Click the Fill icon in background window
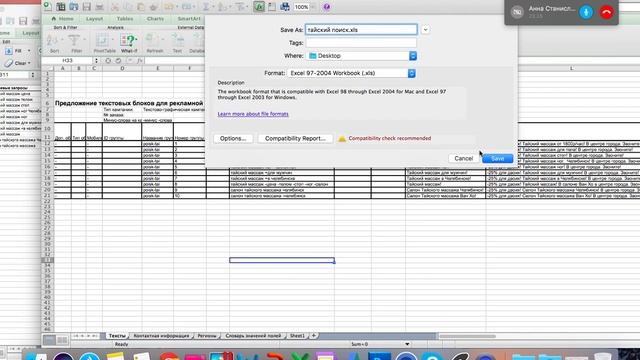This screenshot has height=360, width=640. tap(9, 51)
